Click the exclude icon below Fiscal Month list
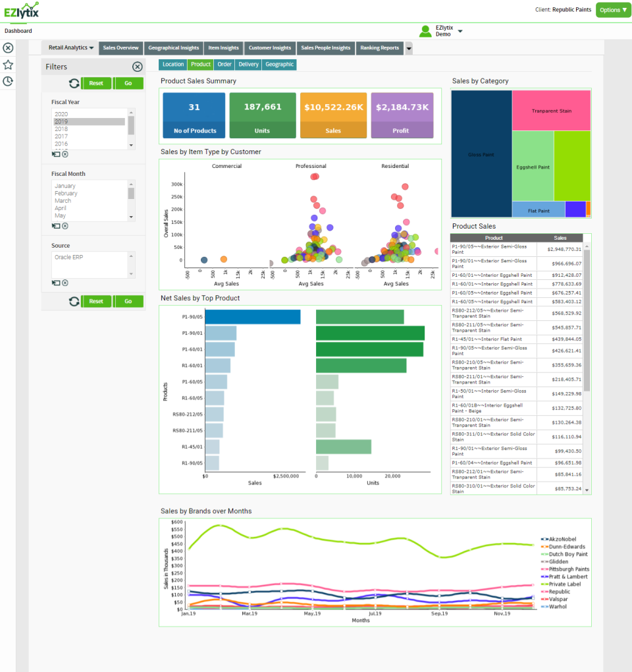 pyautogui.click(x=56, y=226)
